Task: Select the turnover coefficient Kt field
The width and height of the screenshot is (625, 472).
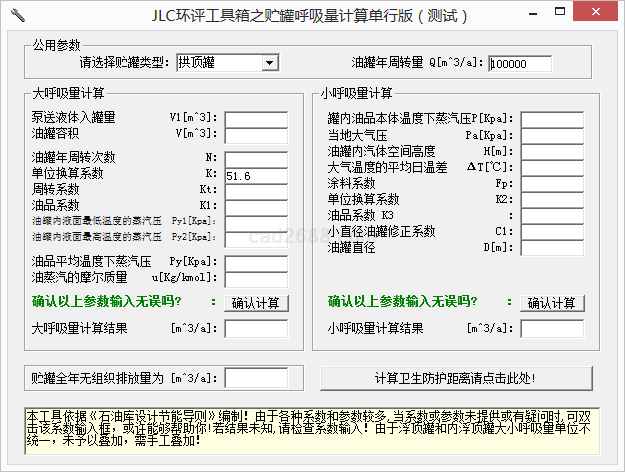Action: (x=255, y=191)
